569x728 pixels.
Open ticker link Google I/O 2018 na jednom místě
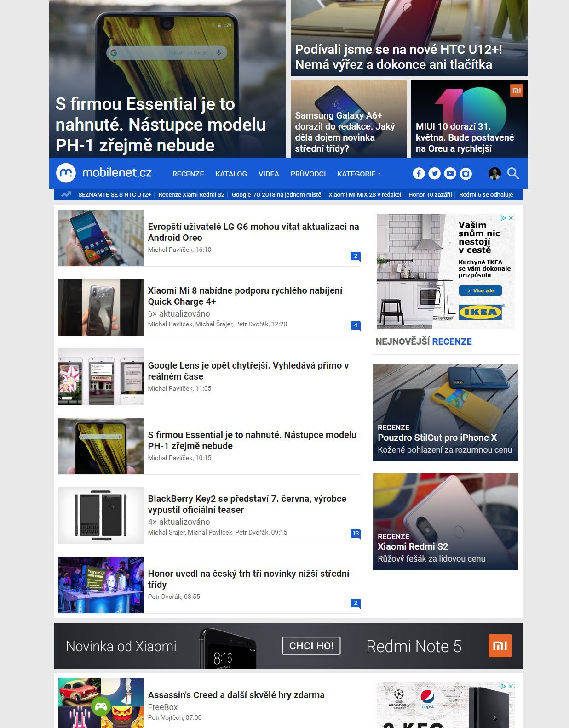tap(276, 194)
